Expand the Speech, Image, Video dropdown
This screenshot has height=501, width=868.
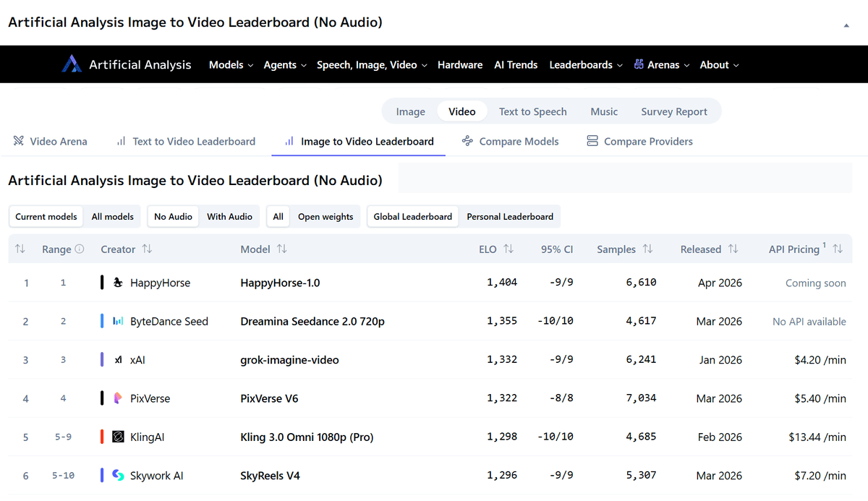click(x=372, y=64)
